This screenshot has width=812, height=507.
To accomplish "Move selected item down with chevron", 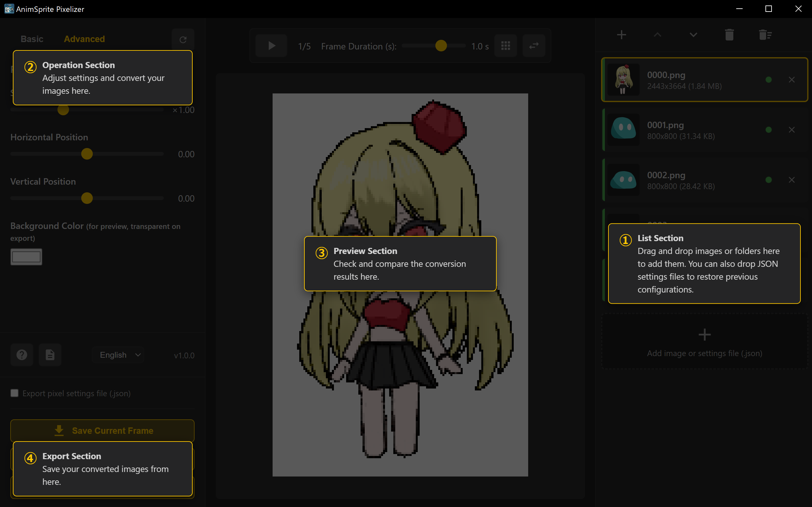I will pos(693,35).
